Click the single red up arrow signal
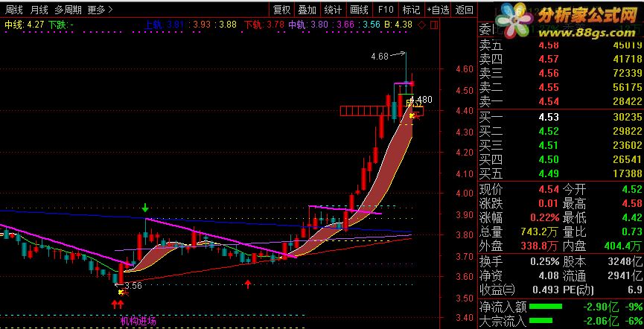The width and height of the screenshot is (644, 329). click(x=248, y=284)
